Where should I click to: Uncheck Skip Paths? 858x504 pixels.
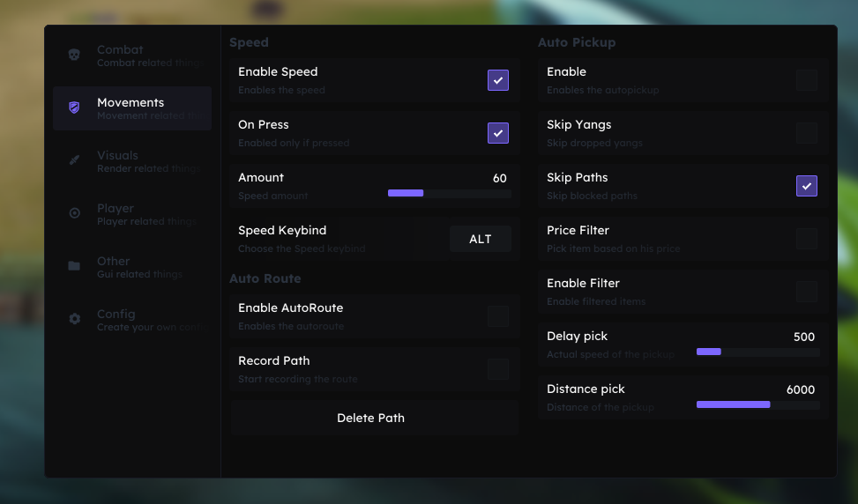(x=807, y=186)
